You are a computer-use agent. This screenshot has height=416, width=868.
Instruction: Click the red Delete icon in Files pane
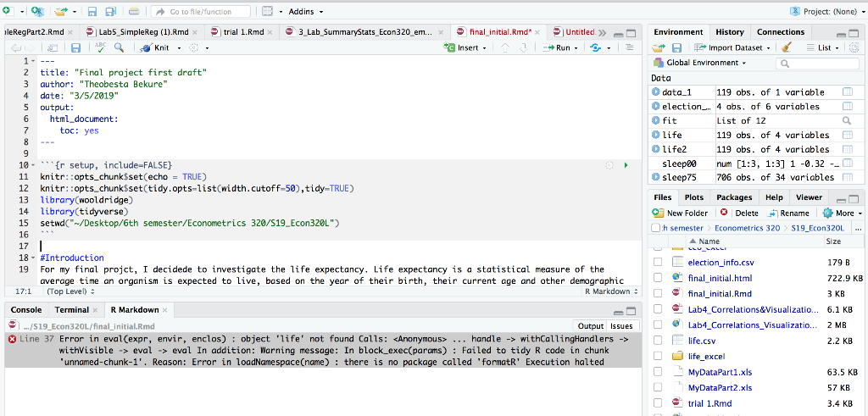coord(724,213)
